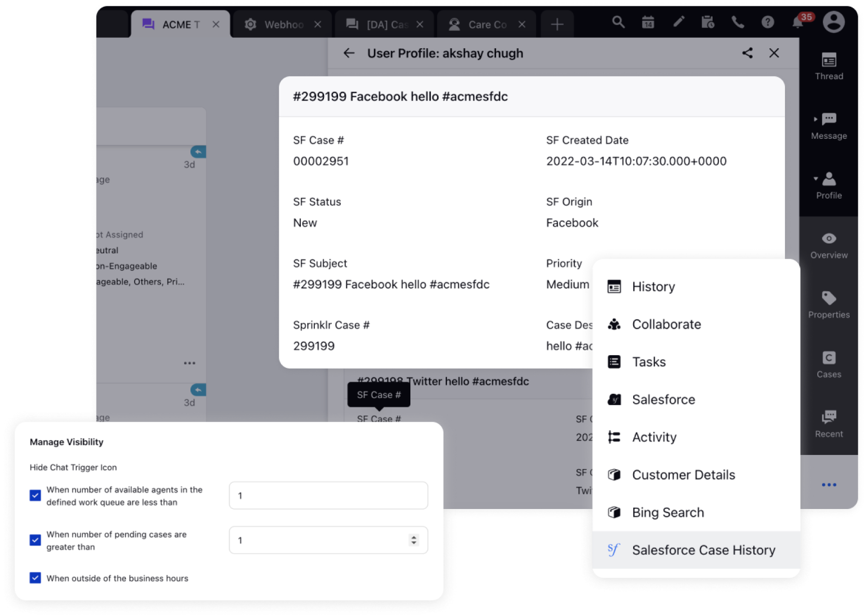This screenshot has height=616, width=866.
Task: Click the top message card reply icon
Action: [x=198, y=152]
